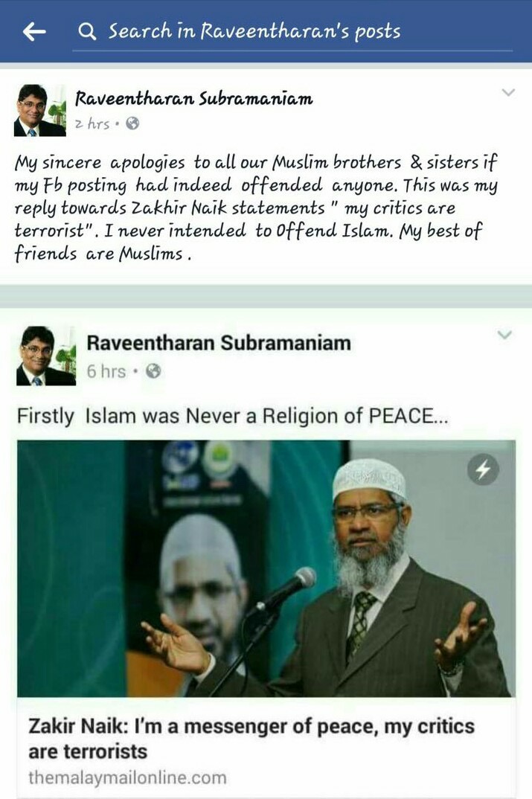Open the sincere apologies post text
This screenshot has width=532, height=799.
[255, 208]
